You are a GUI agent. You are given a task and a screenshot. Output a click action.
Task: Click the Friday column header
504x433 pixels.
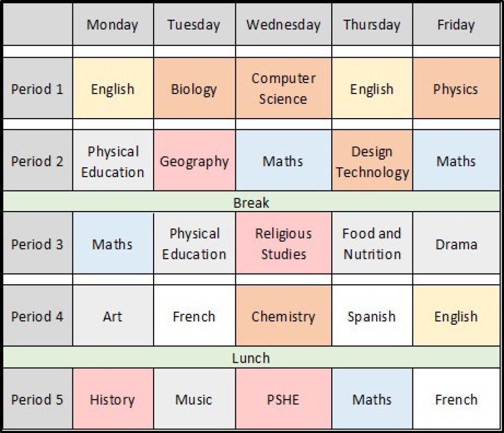click(x=456, y=25)
